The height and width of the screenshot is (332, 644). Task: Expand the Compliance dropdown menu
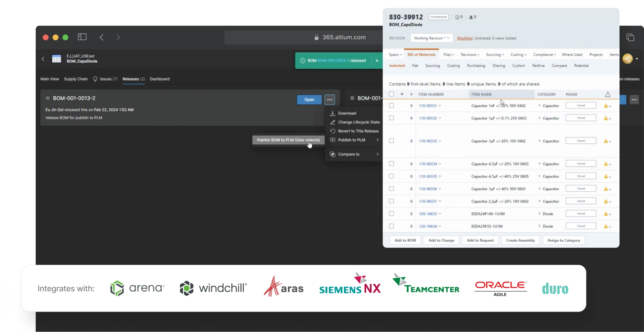pos(544,55)
